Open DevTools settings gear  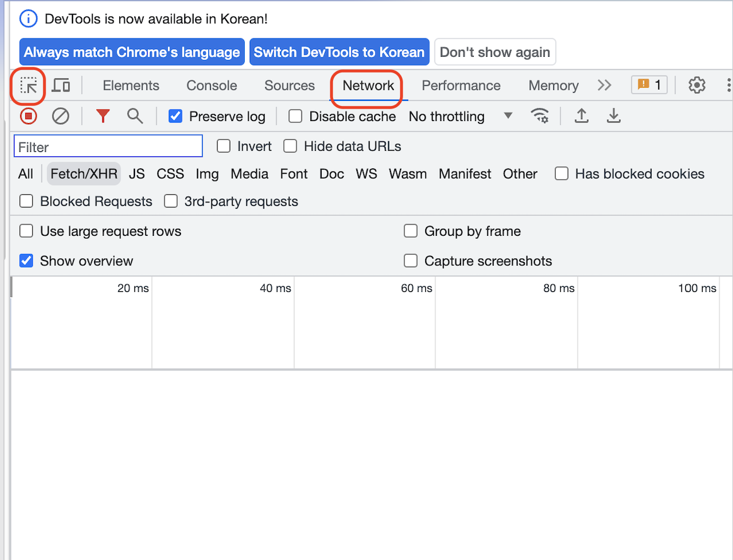(x=696, y=85)
